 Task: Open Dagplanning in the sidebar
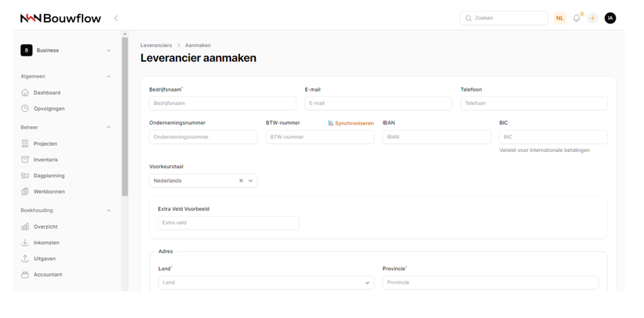49,175
